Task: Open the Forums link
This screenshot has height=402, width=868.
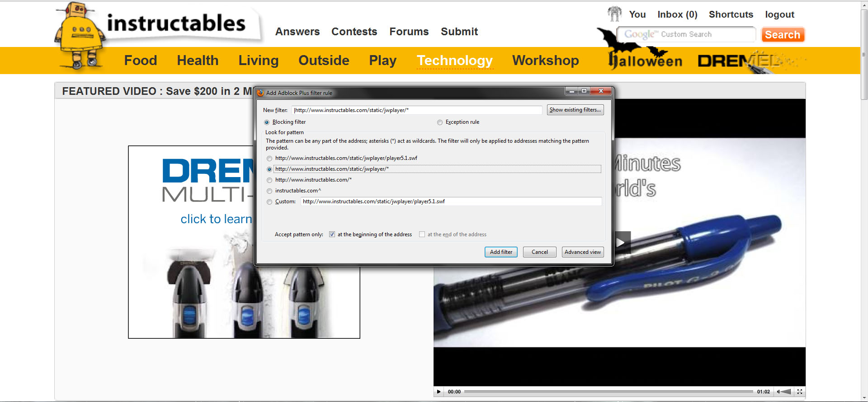Action: (x=409, y=32)
